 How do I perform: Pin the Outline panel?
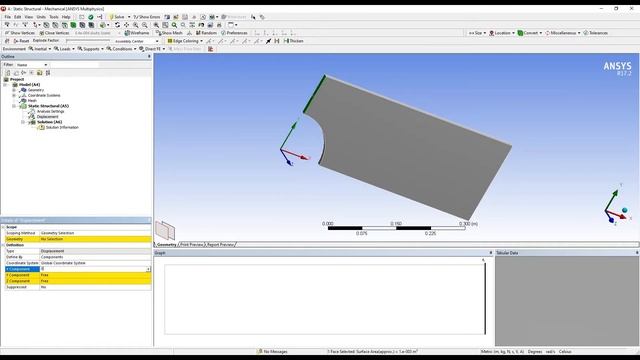pos(149,56)
